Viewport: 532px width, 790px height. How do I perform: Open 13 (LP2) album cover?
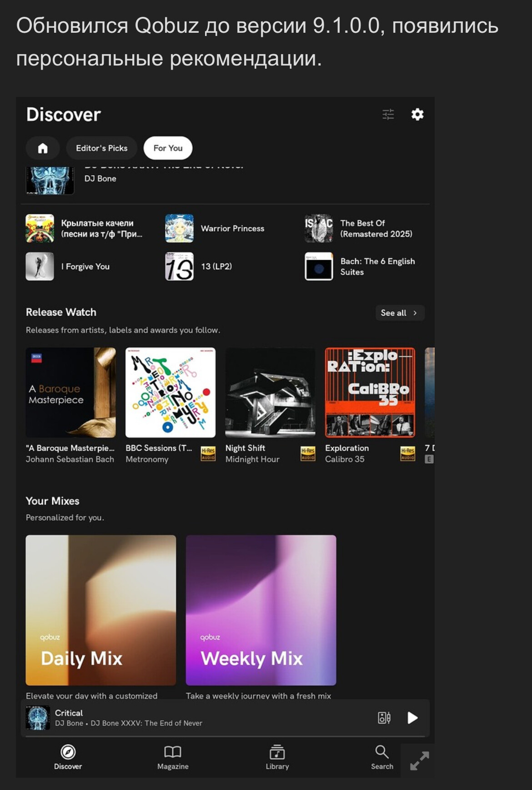179,267
